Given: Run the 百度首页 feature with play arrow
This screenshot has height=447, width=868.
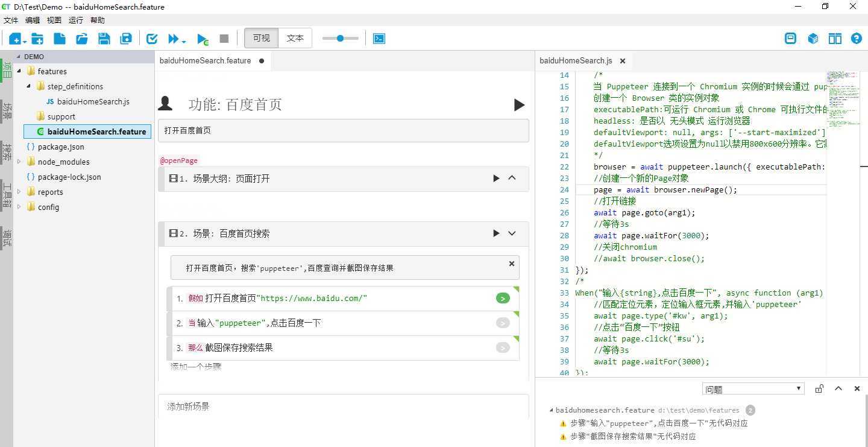Looking at the screenshot, I should [519, 105].
